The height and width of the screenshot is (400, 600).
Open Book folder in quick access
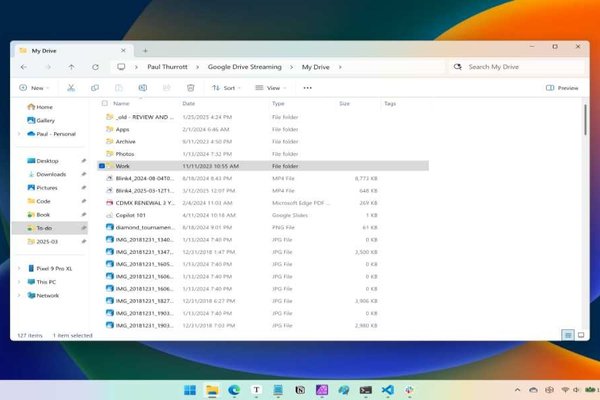(x=39, y=215)
